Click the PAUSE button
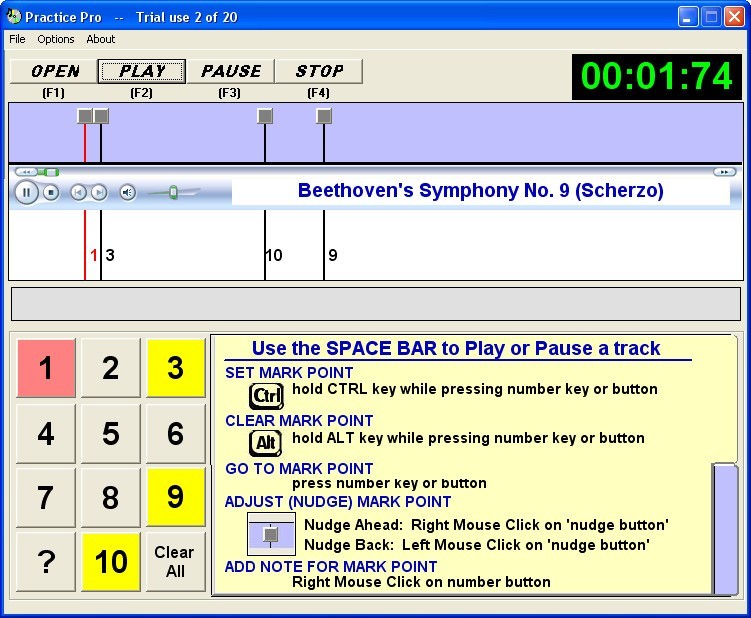 (x=230, y=71)
